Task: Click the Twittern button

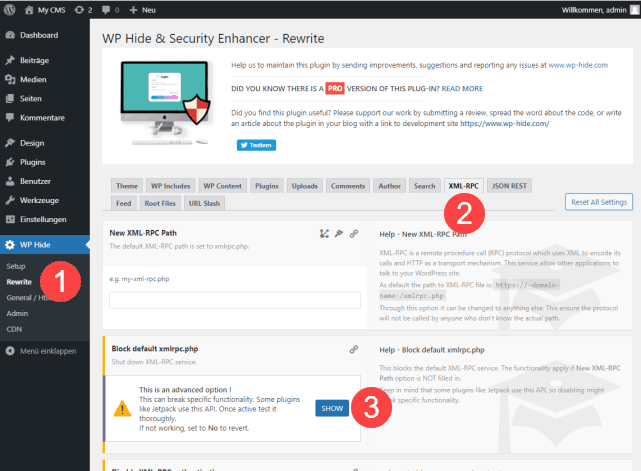Action: coord(256,145)
